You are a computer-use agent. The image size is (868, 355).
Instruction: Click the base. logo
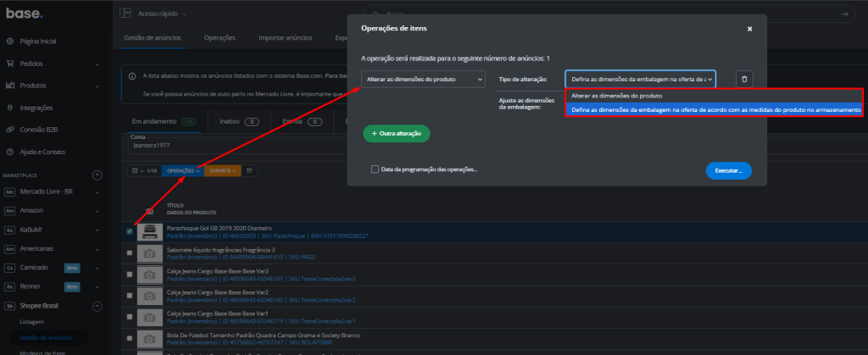click(25, 14)
